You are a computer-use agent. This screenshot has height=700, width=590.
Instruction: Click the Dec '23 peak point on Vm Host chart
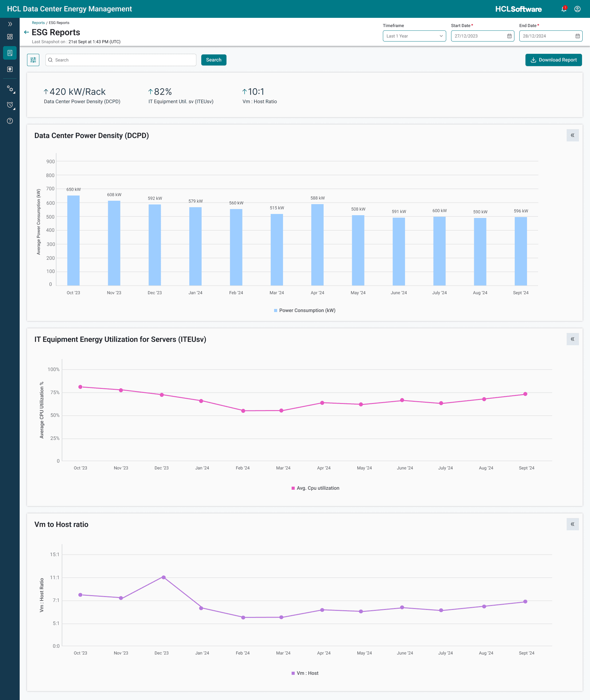163,577
